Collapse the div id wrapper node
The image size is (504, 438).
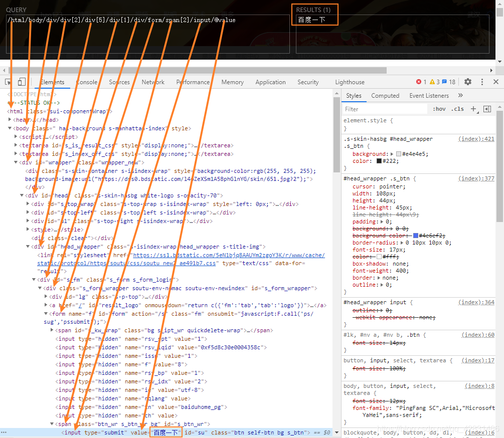click(x=16, y=162)
